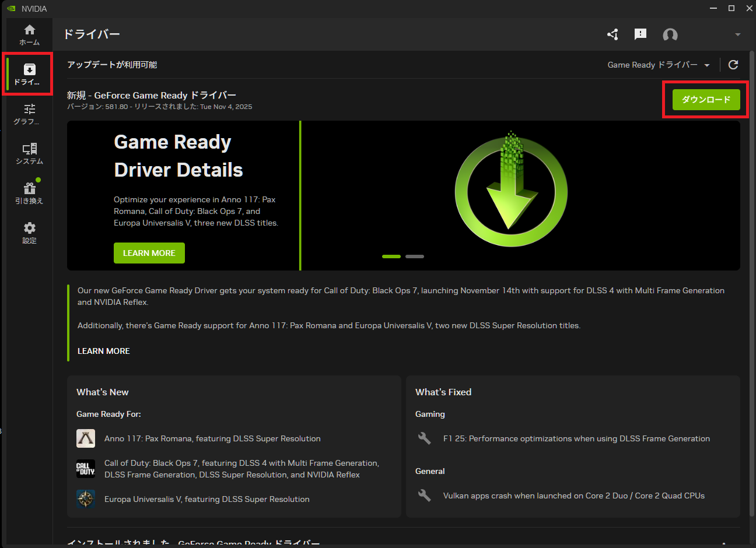Switch to second banner slide indicator
The width and height of the screenshot is (756, 548).
pos(415,257)
